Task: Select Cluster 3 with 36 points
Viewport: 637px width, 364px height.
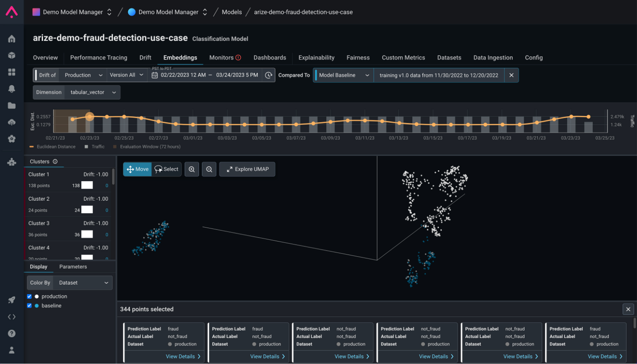Action: (x=68, y=228)
